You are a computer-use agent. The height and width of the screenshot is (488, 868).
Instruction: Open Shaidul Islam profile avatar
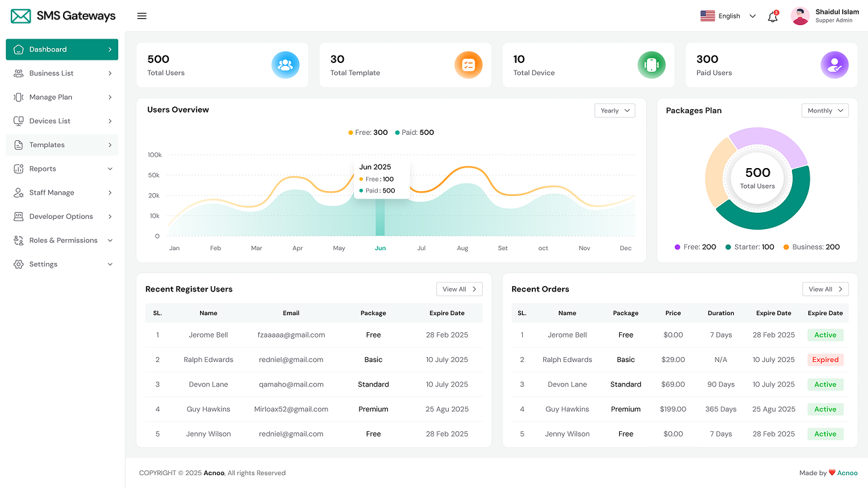[800, 16]
